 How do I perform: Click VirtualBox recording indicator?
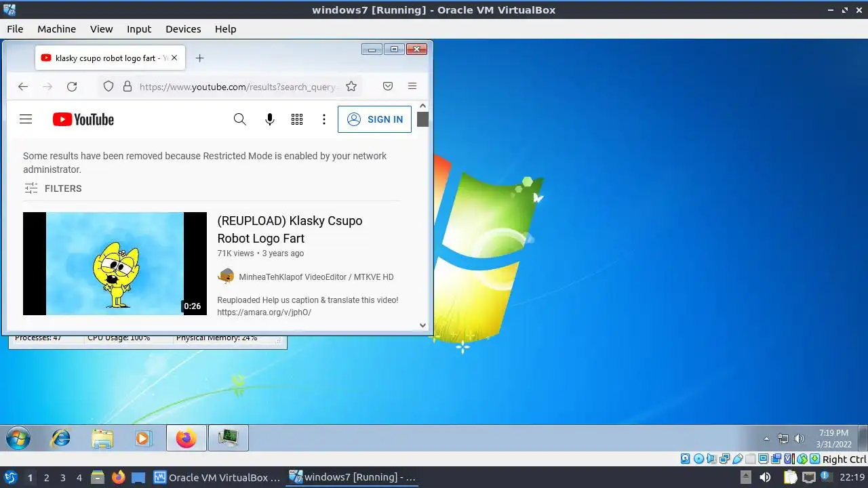[x=776, y=460]
